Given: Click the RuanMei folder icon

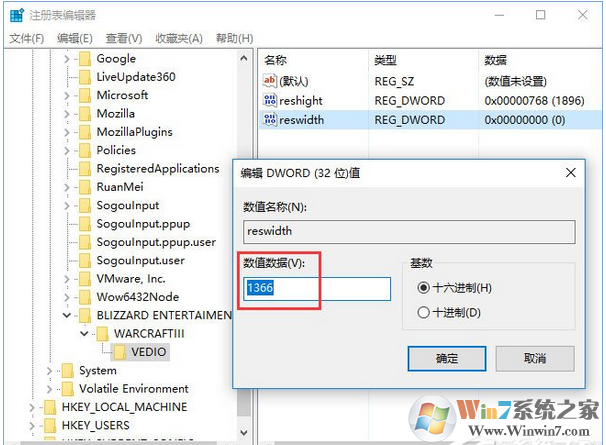Looking at the screenshot, I should tap(85, 187).
